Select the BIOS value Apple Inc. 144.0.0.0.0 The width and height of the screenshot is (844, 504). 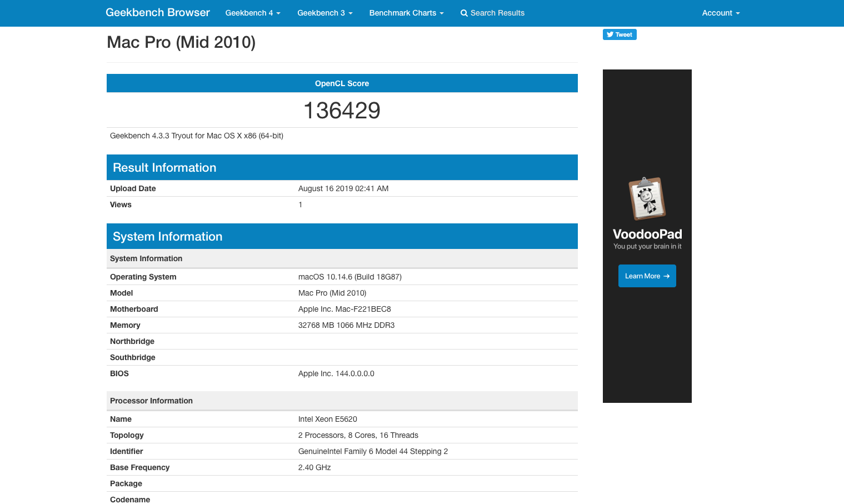click(336, 373)
